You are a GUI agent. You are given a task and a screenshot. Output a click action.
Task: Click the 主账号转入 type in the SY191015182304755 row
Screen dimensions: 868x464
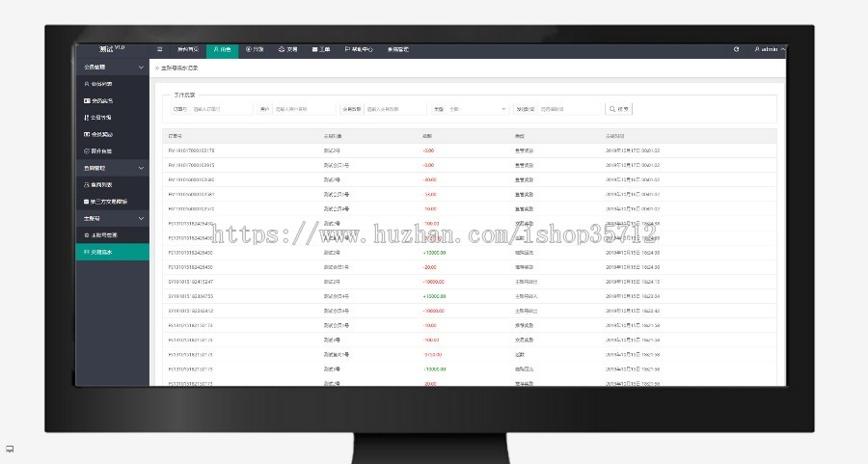(x=526, y=296)
